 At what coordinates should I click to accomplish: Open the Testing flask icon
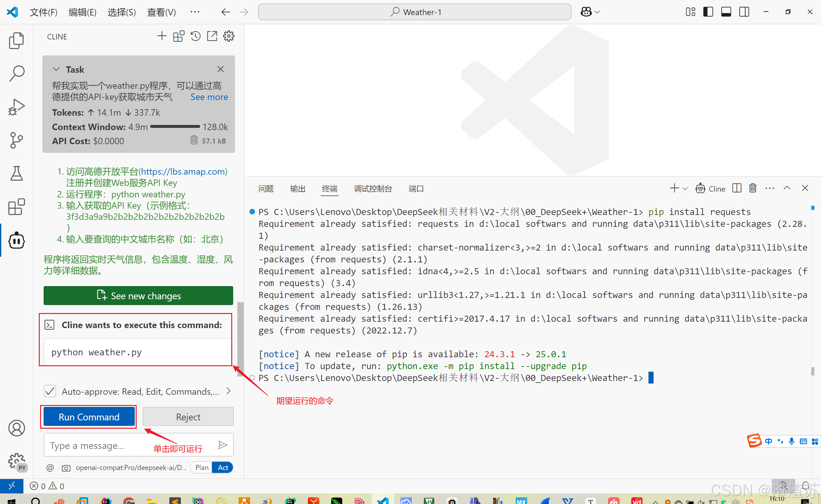(x=16, y=173)
